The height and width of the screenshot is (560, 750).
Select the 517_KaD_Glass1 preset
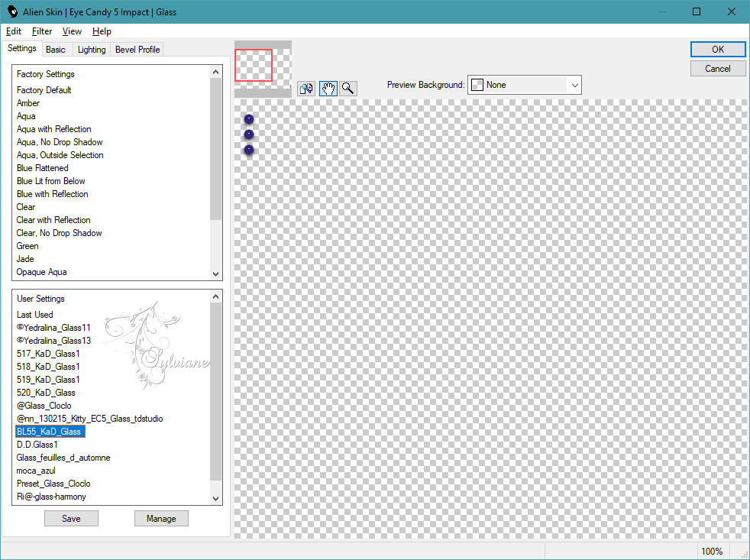(x=48, y=354)
